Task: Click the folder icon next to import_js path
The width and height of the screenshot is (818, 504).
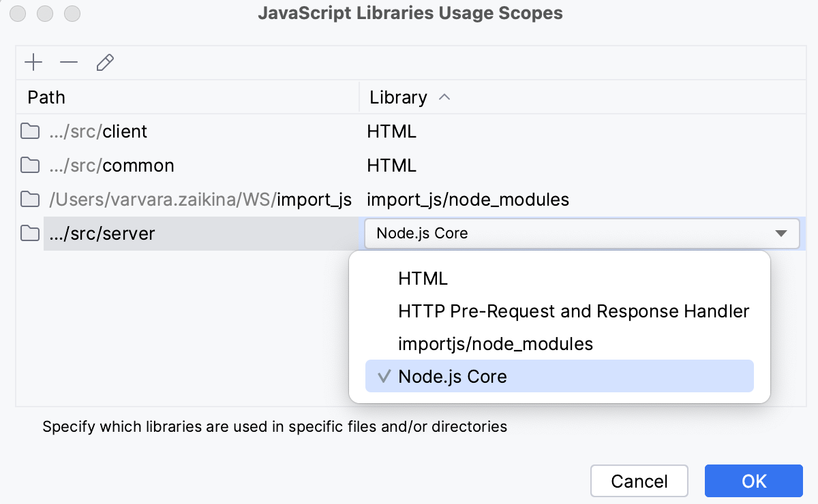Action: (x=30, y=199)
